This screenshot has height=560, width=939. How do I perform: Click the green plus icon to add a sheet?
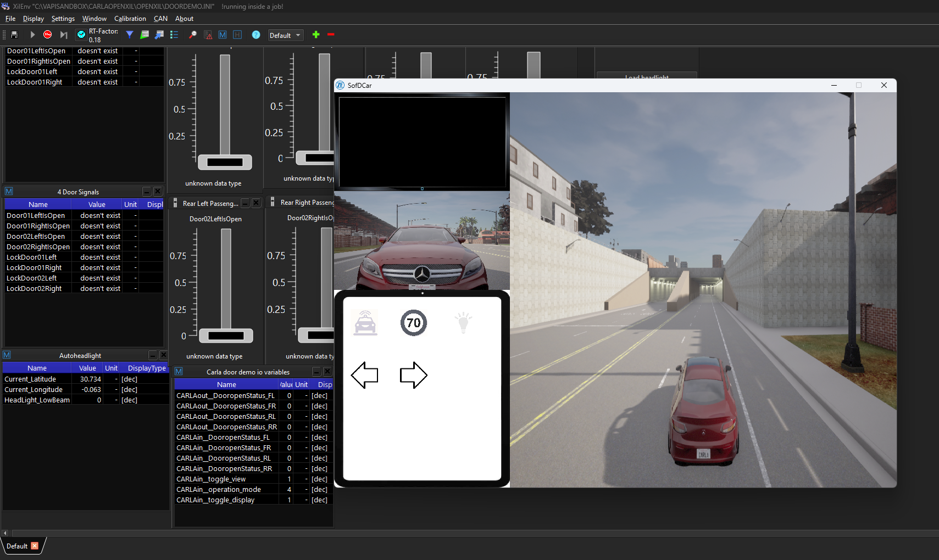(316, 34)
